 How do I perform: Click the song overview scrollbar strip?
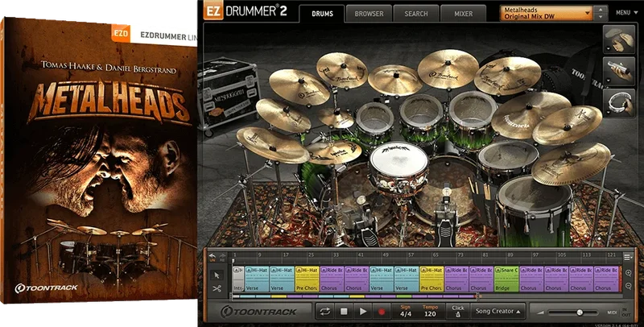coord(355,296)
